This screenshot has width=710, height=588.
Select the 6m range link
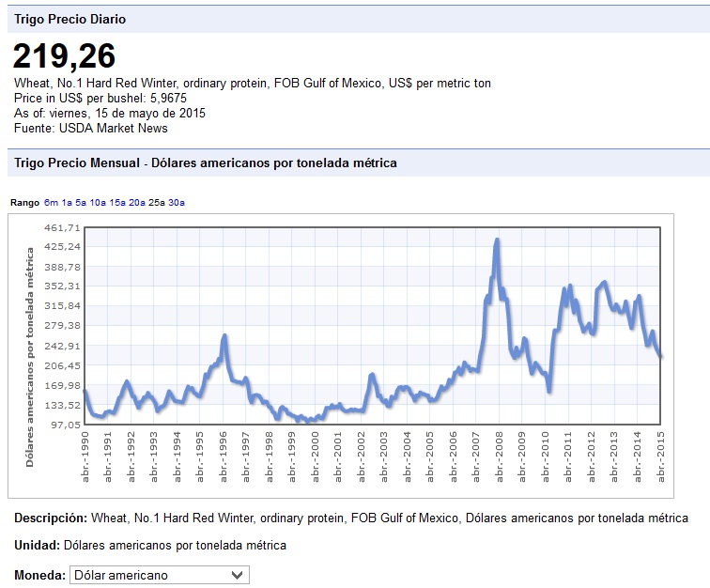51,203
